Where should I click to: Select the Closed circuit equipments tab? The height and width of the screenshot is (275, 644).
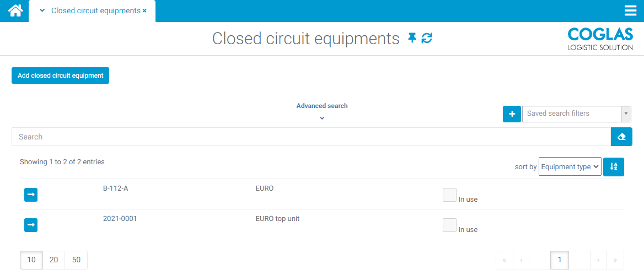click(x=95, y=11)
